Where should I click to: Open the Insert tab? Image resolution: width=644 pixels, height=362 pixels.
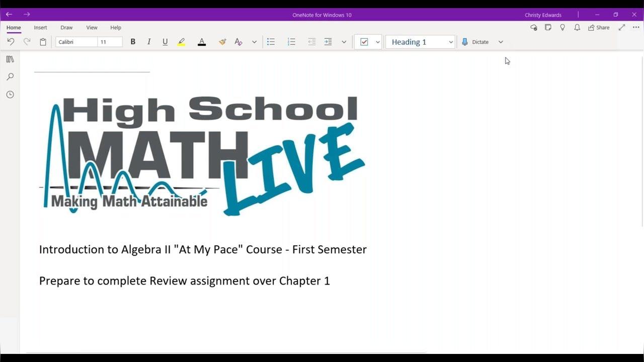[41, 28]
